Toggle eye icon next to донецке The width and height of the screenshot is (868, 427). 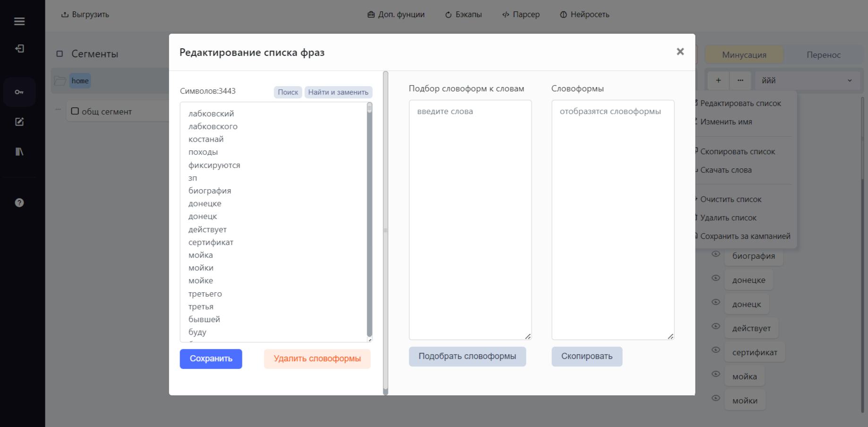tap(716, 278)
